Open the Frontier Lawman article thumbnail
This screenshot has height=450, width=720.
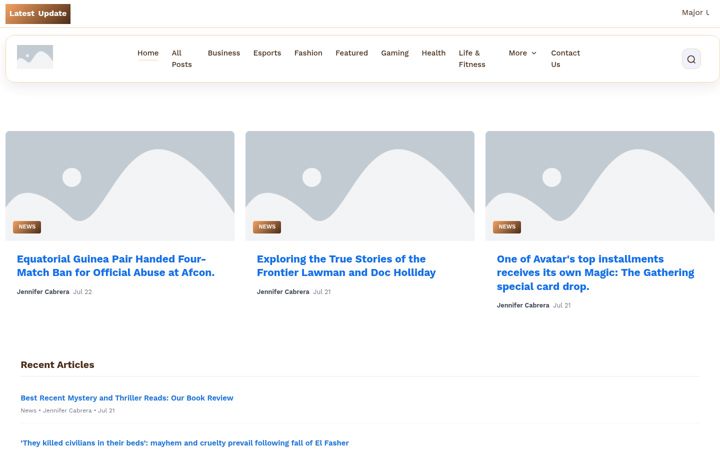[x=360, y=186]
